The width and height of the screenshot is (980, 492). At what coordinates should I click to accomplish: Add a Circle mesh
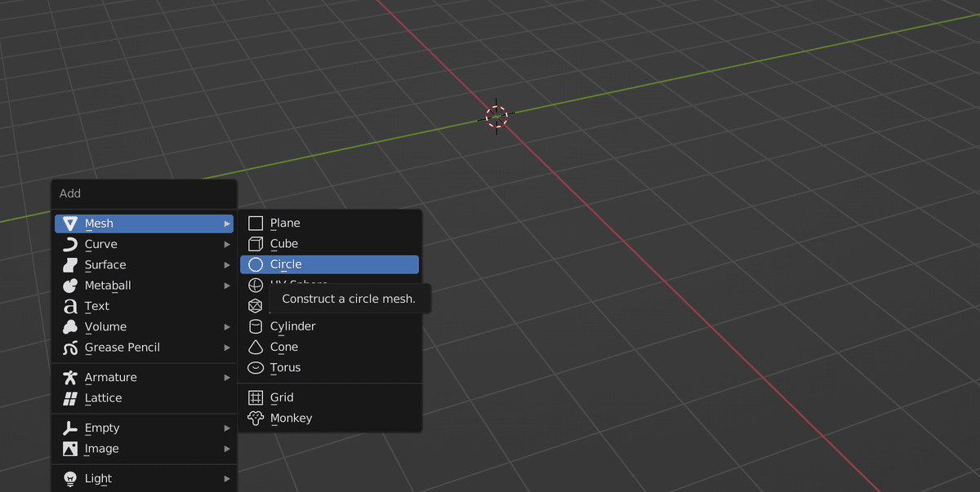330,264
